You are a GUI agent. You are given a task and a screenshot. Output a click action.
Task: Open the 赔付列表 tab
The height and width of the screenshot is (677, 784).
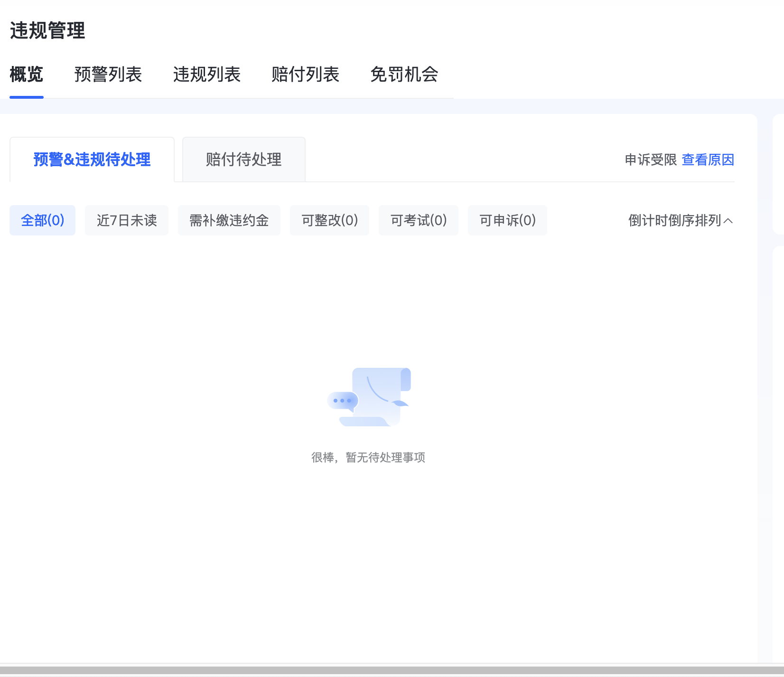pyautogui.click(x=305, y=75)
